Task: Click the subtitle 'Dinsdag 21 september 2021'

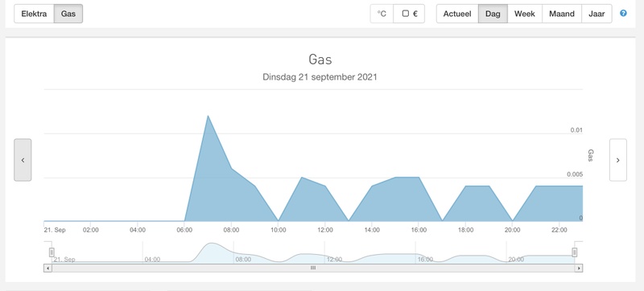Action: [320, 77]
